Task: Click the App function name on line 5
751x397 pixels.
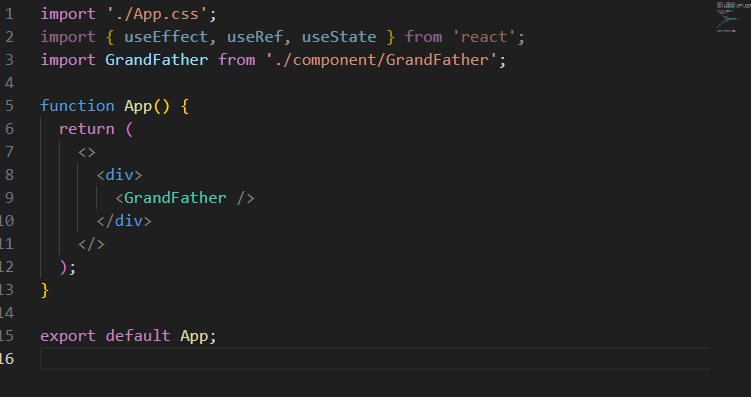Action: pos(138,106)
